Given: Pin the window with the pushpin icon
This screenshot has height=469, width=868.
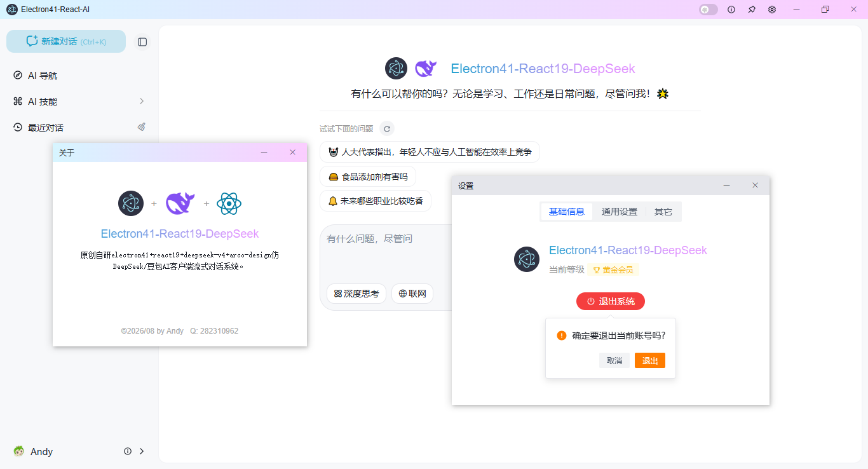Looking at the screenshot, I should click(752, 10).
